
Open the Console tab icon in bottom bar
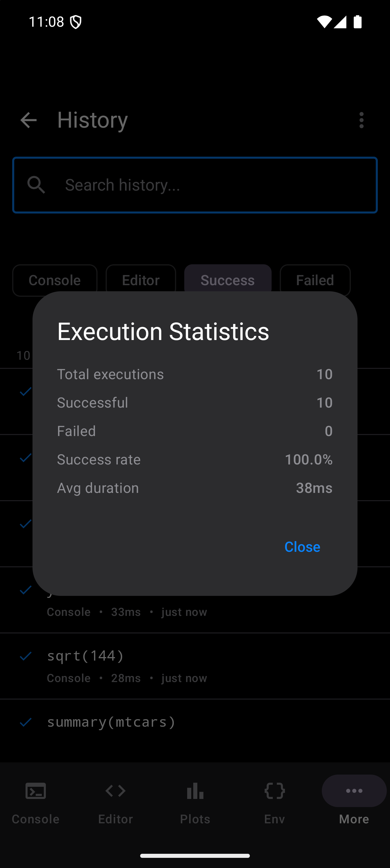click(36, 791)
